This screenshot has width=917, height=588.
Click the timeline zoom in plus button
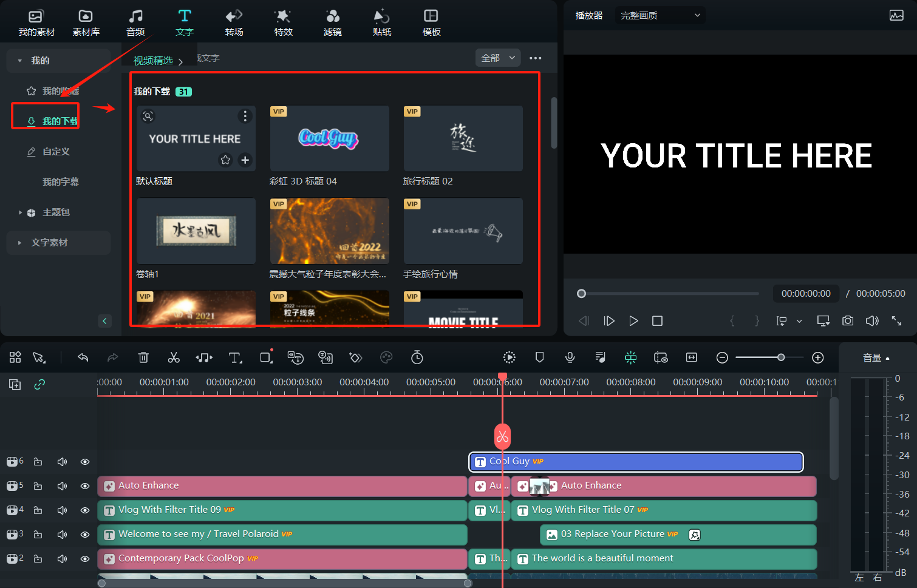click(x=818, y=357)
